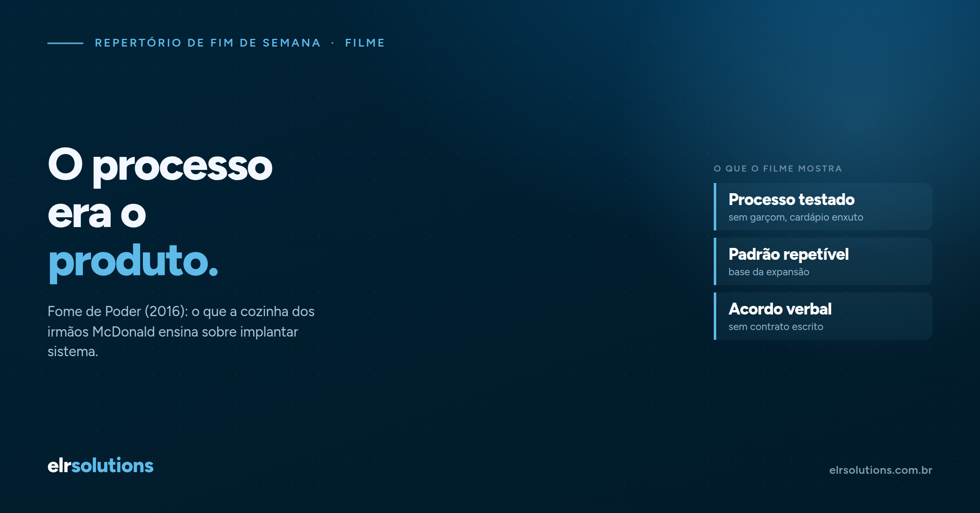Click the 'O QUE O FILME MOSTRA' heading
980x513 pixels.
point(778,168)
